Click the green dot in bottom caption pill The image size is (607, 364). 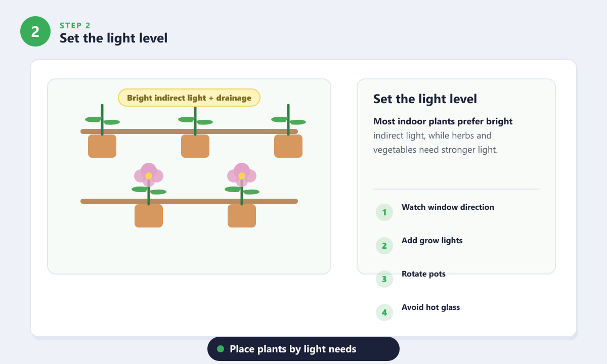[221, 349]
